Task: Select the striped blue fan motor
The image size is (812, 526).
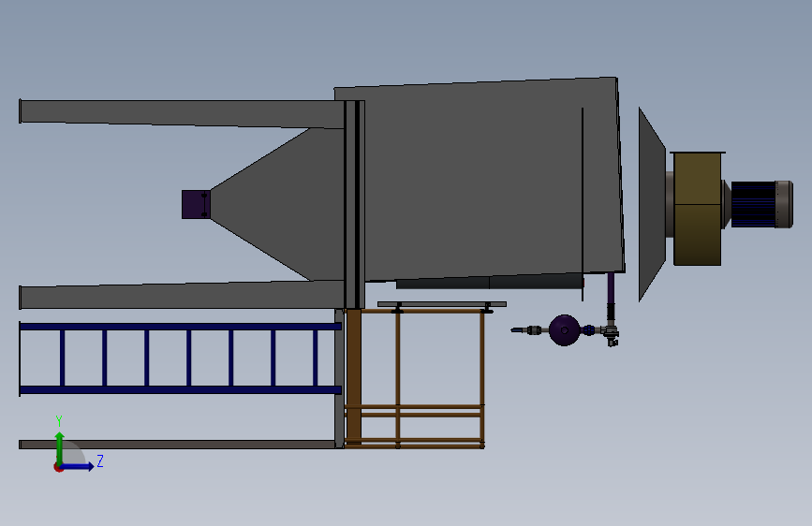Action: (753, 204)
